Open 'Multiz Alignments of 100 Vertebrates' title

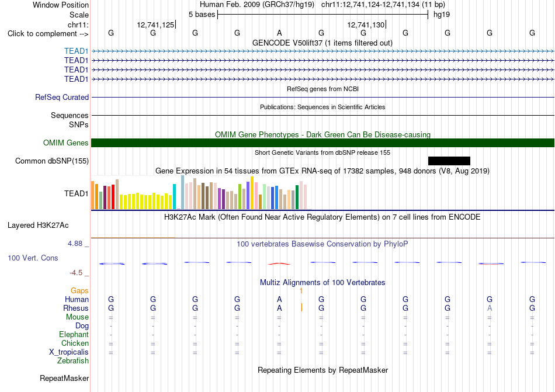[x=322, y=283]
